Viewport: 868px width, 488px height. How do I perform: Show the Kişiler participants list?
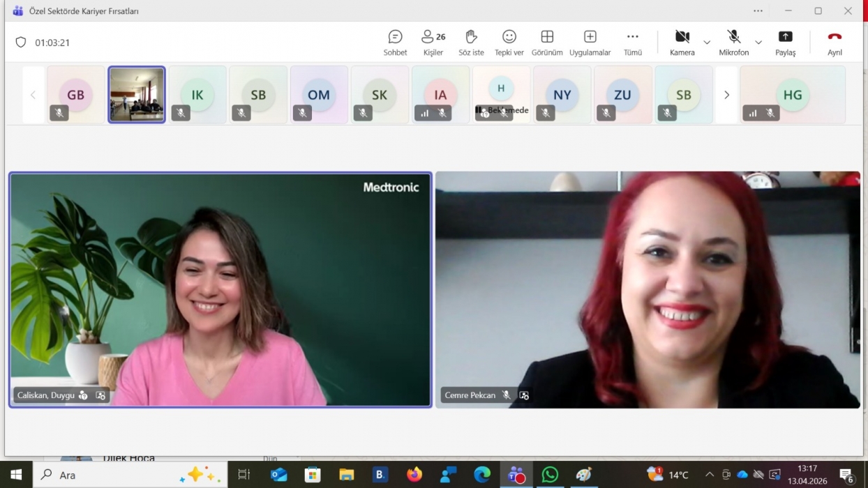433,42
